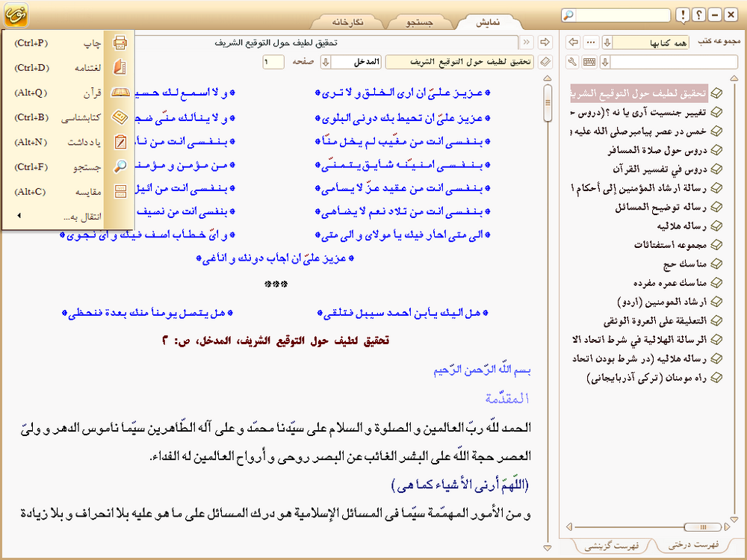Click the magnifier icon in the menu

(x=120, y=167)
